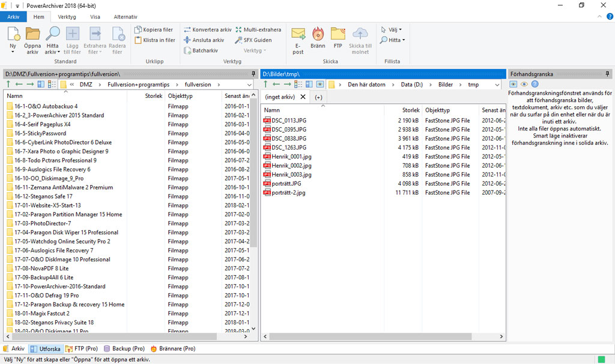Open the Arkiv ribbon tab
The image size is (615, 364).
tap(13, 17)
